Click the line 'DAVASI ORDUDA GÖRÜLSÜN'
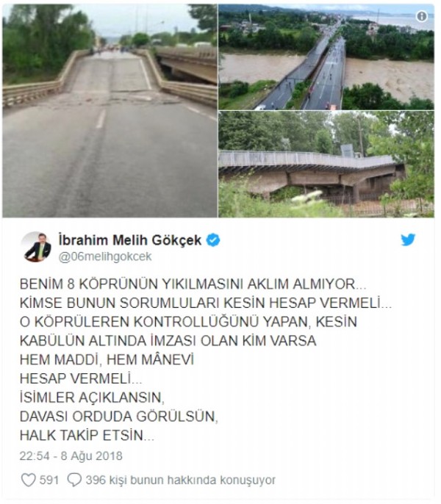 pos(118,417)
